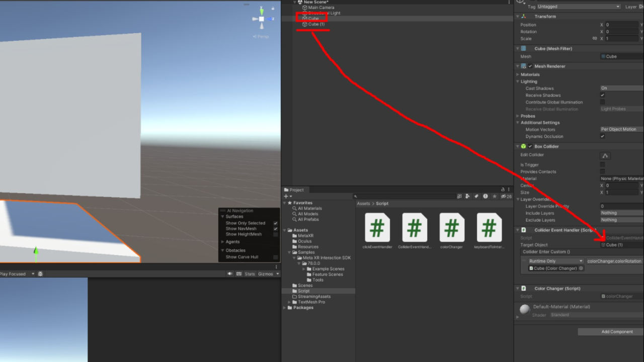Click the scene orientation gizmo center cube
Screen dimensions: 644x362
(x=262, y=19)
